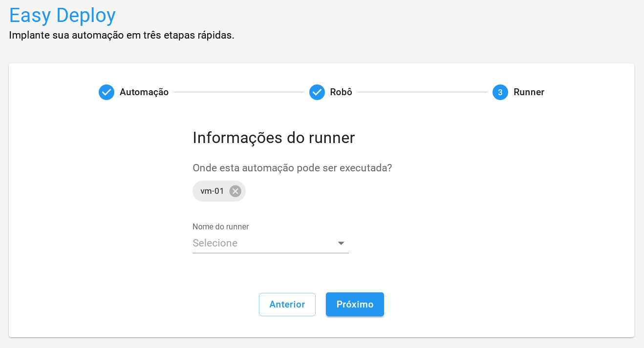
Task: Click the underline of the Selecione field
Action: tap(271, 253)
